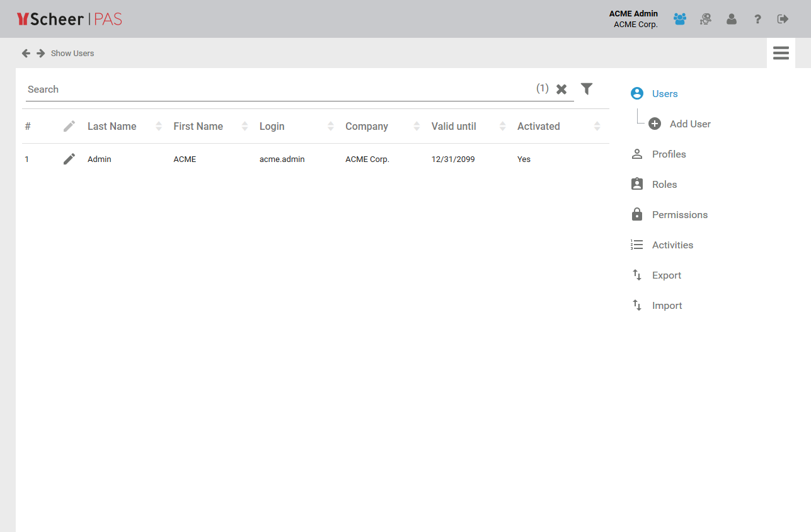Viewport: 811px width, 532px height.
Task: Navigate back using the left arrow
Action: tap(26, 53)
